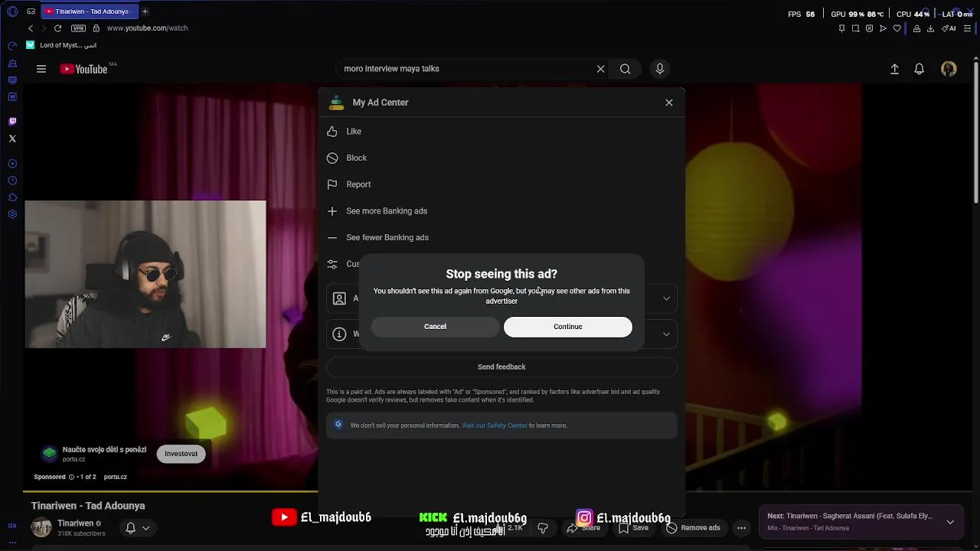The width and height of the screenshot is (980, 551).
Task: Click the Report flag icon
Action: point(332,184)
